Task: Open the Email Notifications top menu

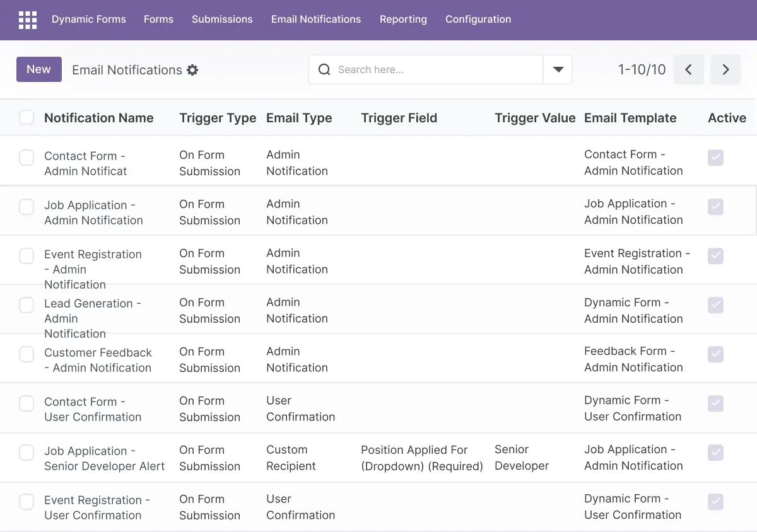Action: (x=316, y=20)
